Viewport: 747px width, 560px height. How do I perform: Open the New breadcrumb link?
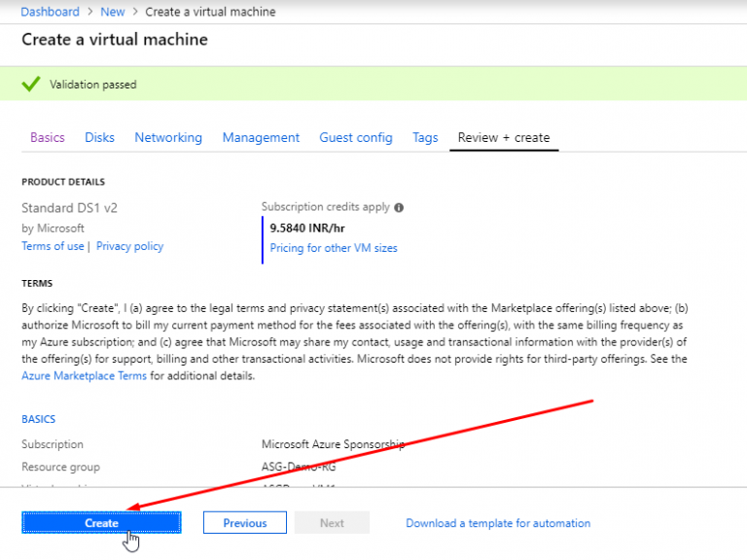coord(112,12)
